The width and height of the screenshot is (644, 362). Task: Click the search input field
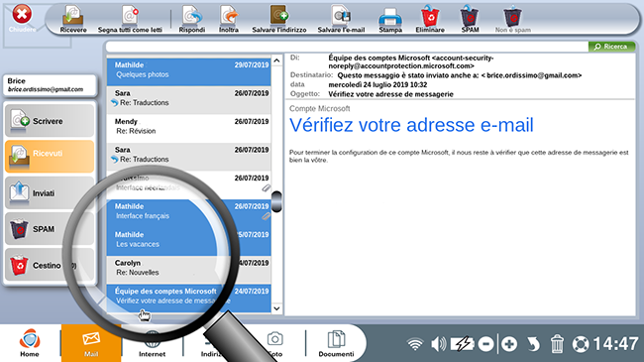tap(347, 47)
